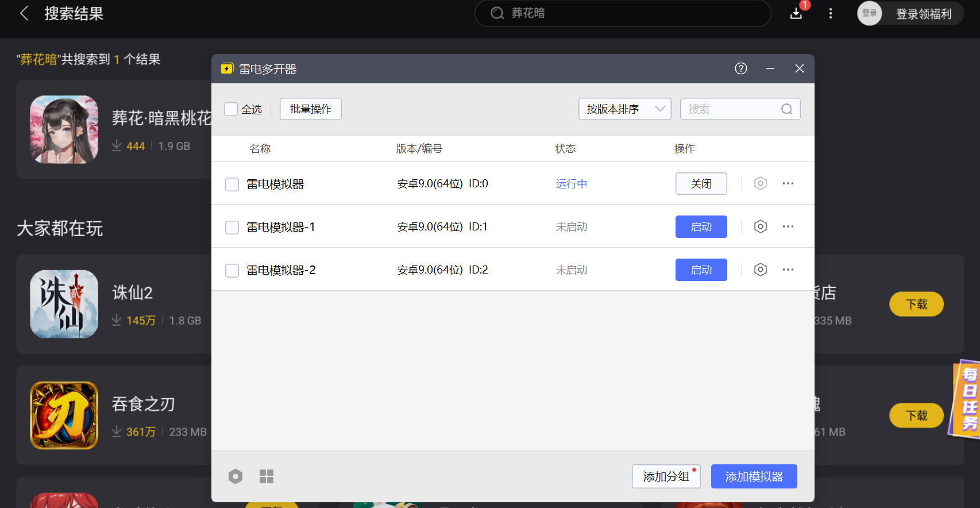The height and width of the screenshot is (508, 980).
Task: Open more options for 雷电模拟器 ID:0
Action: coord(788,183)
